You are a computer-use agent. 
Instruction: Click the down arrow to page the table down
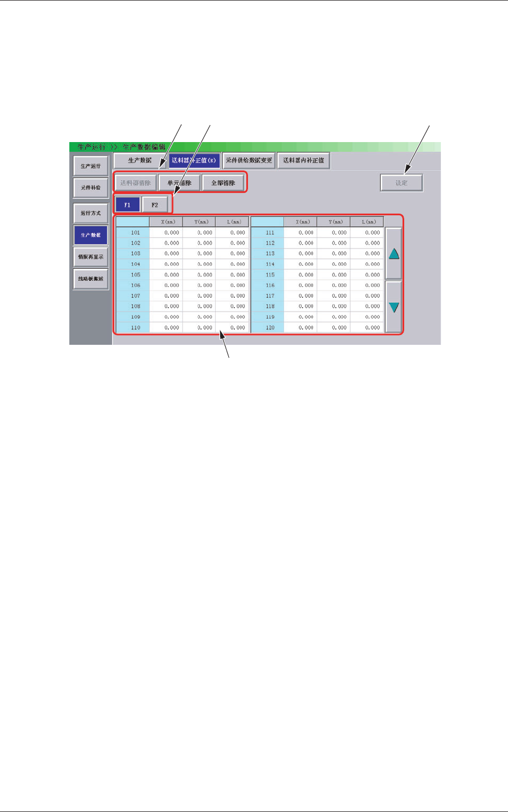(x=394, y=307)
